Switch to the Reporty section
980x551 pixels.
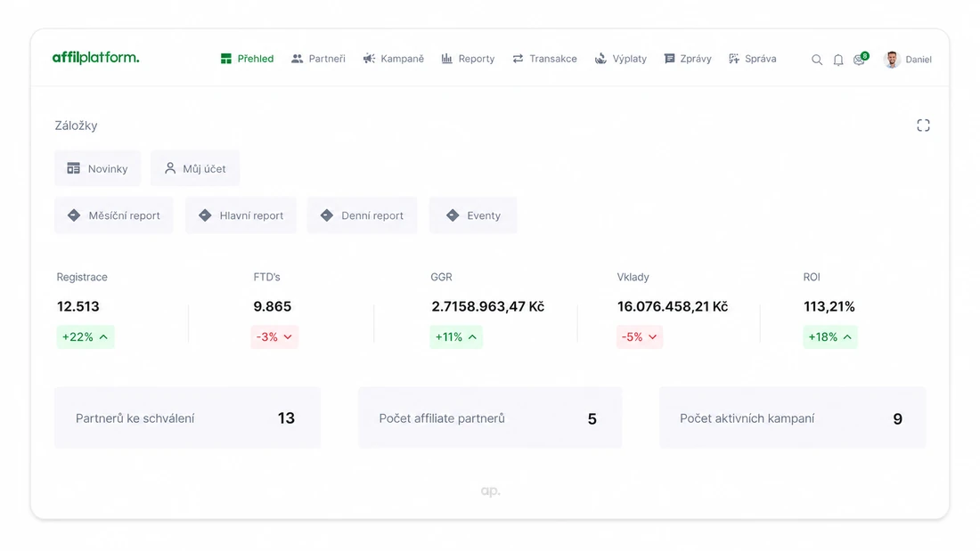468,59
